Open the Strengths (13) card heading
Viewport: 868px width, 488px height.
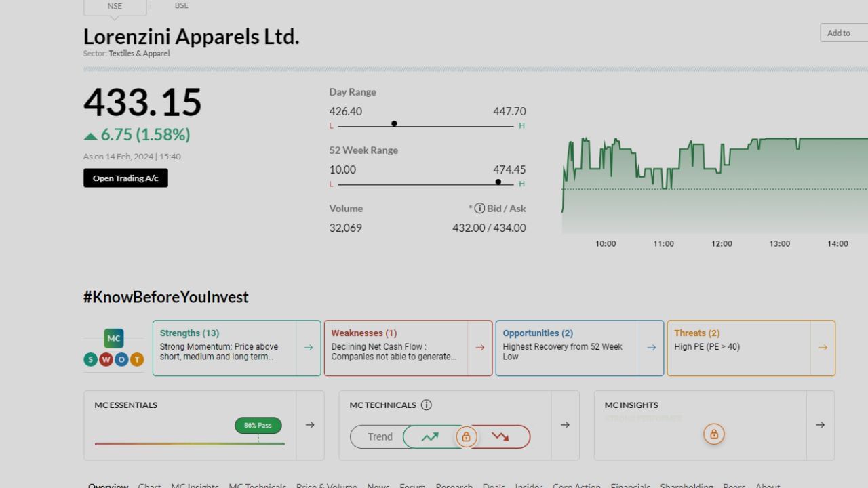tap(189, 333)
